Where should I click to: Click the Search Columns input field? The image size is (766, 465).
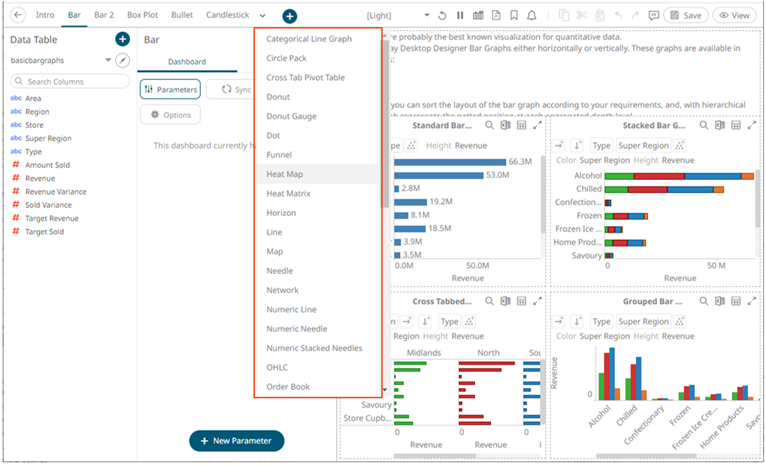coord(70,81)
